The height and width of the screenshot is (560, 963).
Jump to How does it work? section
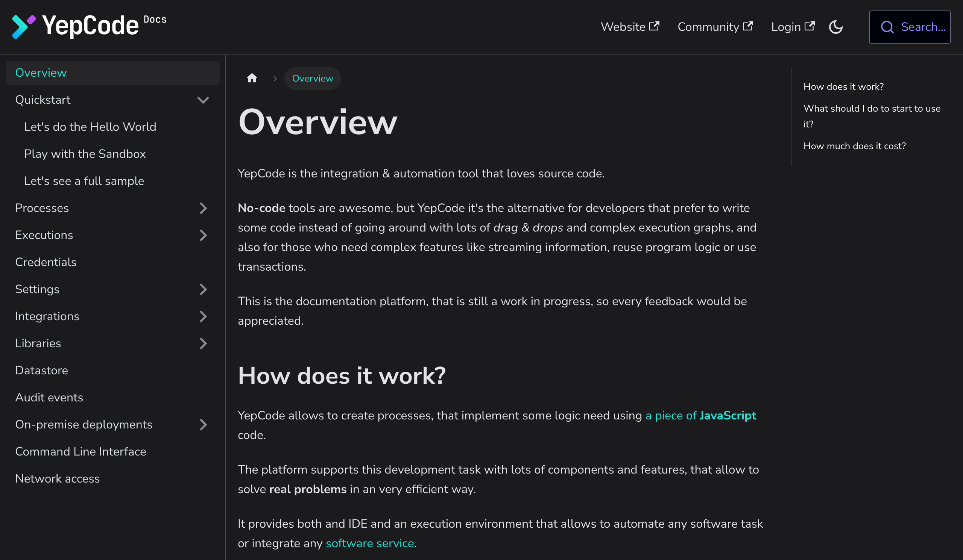844,87
